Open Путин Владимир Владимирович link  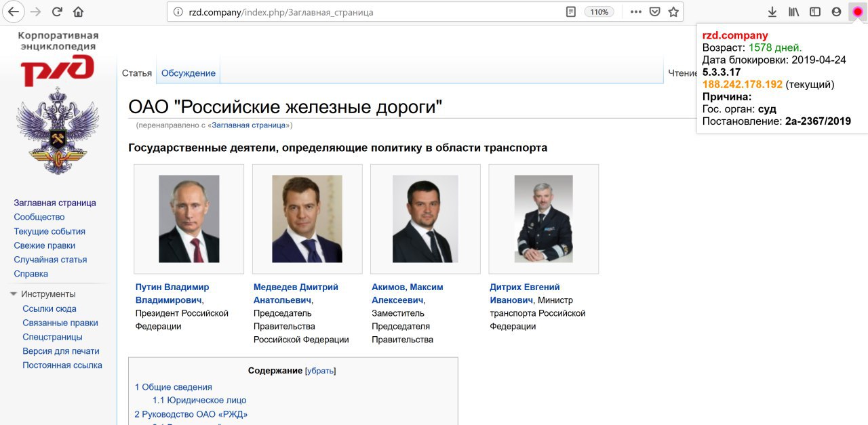click(172, 294)
